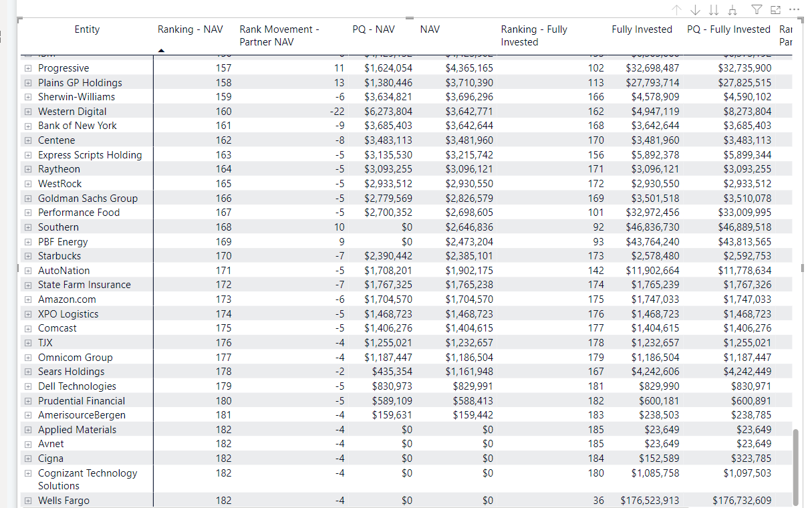
Task: Expand the Bank of New York row
Action: tap(28, 126)
